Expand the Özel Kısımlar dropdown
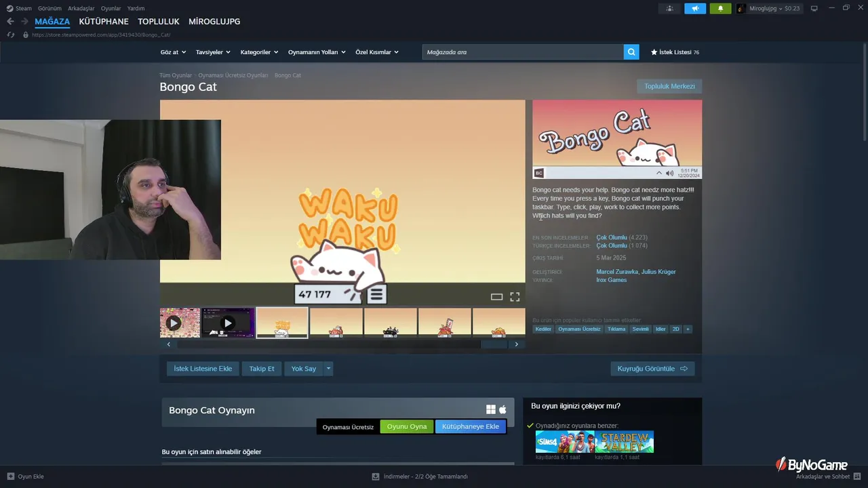 pyautogui.click(x=377, y=52)
